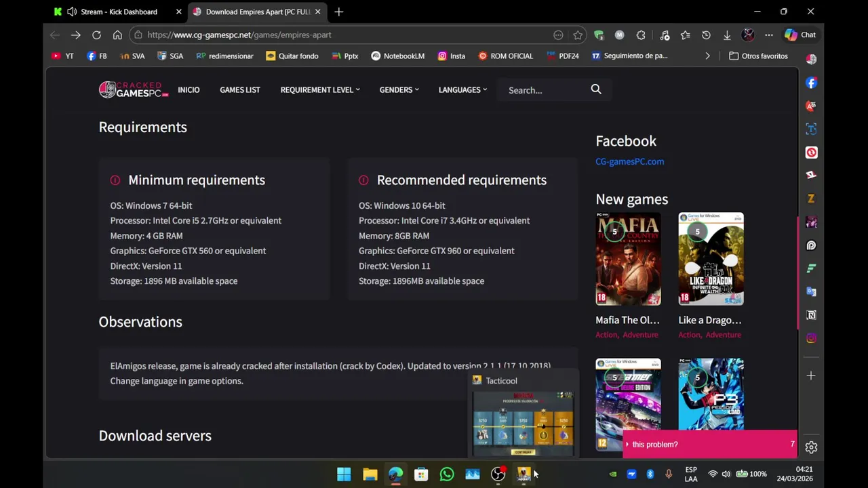Click the Tacticool window preview thumbnail
This screenshot has height=488, width=868.
click(523, 424)
